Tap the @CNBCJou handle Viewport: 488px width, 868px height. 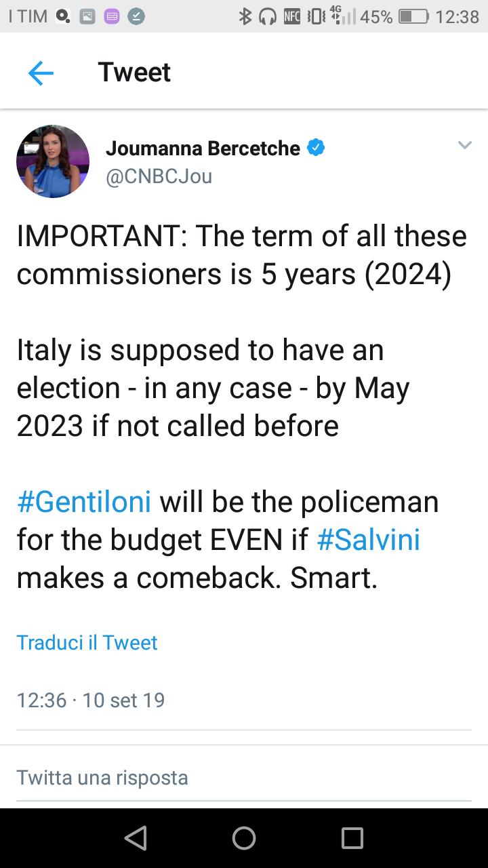[x=159, y=176]
